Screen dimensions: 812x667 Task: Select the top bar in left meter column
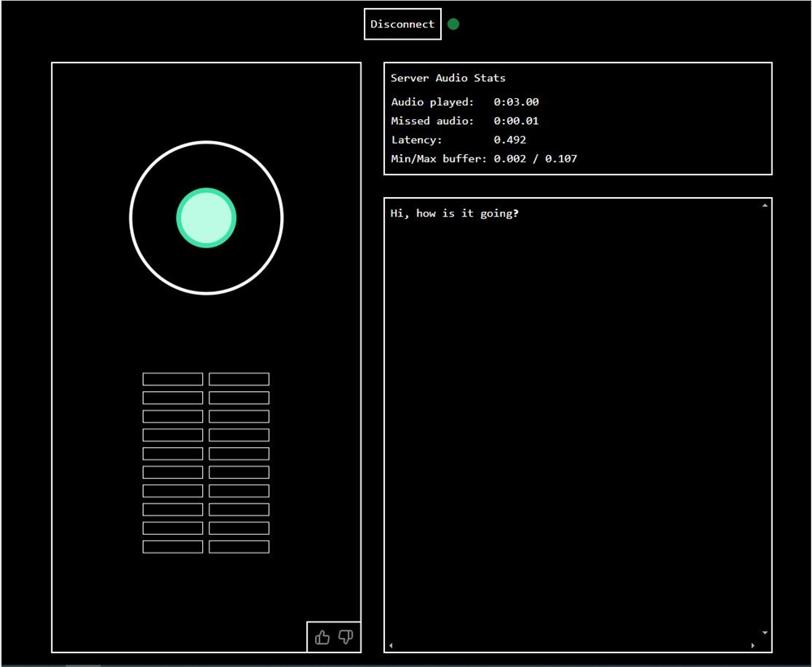(x=173, y=379)
